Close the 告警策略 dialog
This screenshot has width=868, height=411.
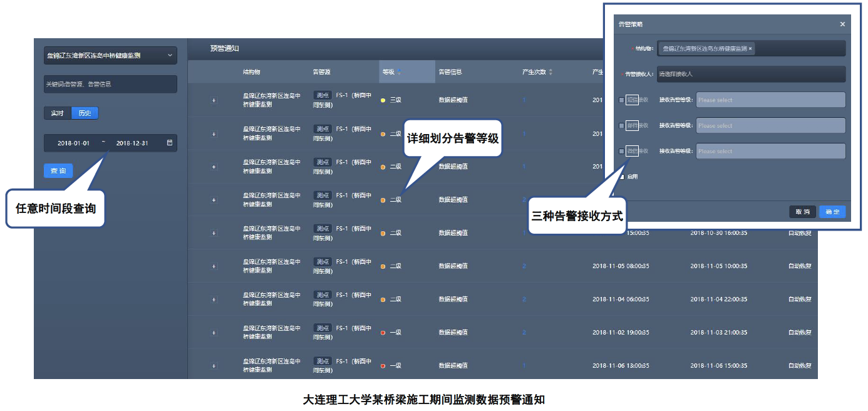pyautogui.click(x=842, y=24)
